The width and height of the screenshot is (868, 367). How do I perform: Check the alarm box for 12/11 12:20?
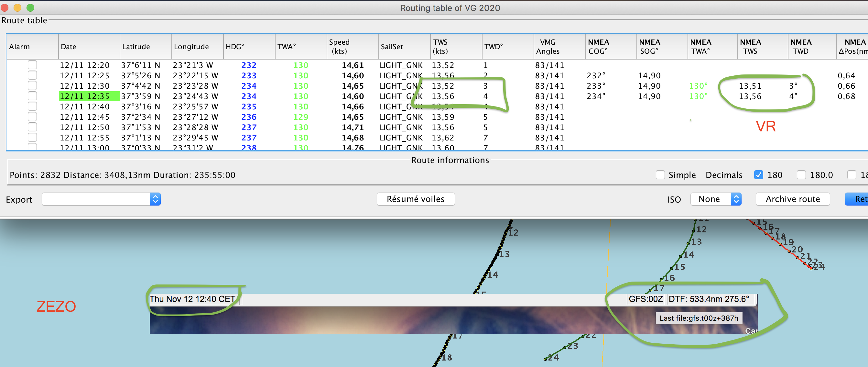pos(32,65)
